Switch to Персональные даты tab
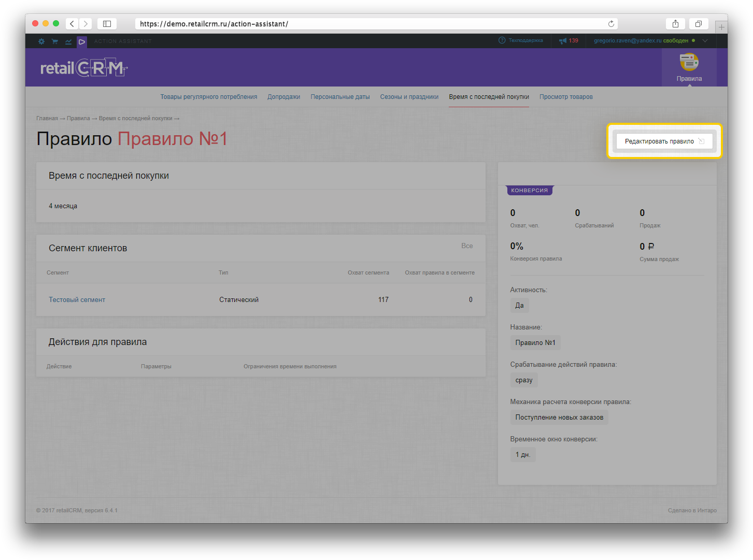The width and height of the screenshot is (753, 560). (x=340, y=97)
